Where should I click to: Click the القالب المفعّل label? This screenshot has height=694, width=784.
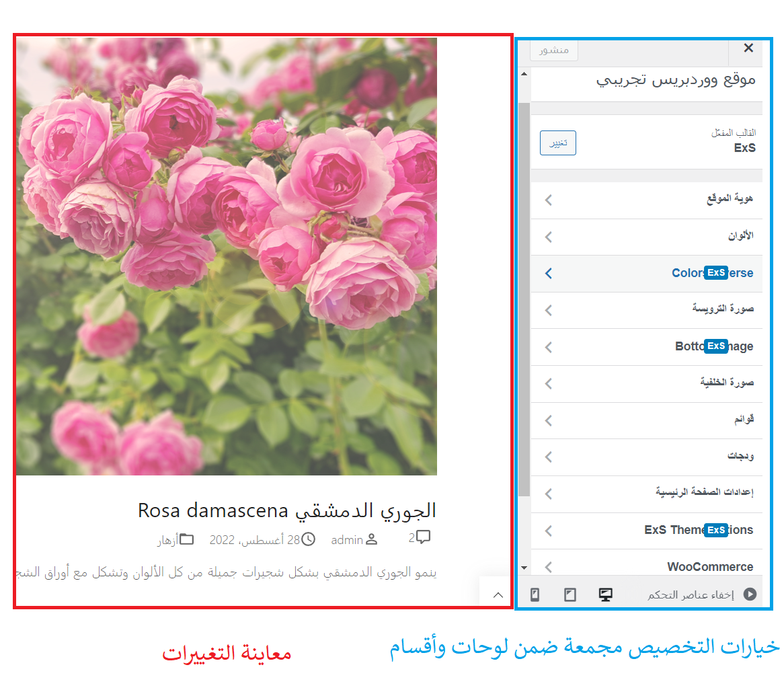pyautogui.click(x=734, y=132)
